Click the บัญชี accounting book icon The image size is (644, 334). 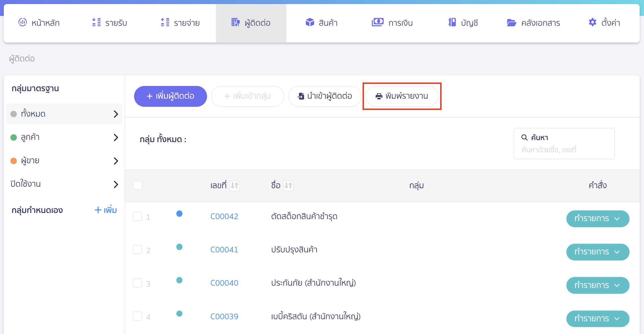pyautogui.click(x=452, y=22)
